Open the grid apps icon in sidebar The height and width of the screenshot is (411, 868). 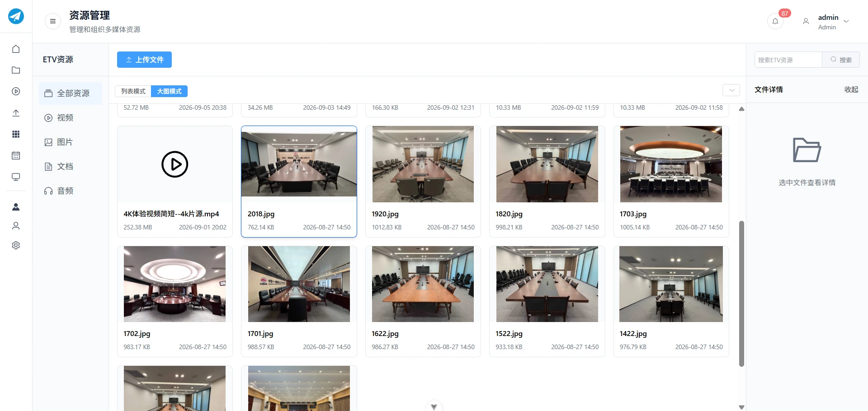tap(16, 134)
